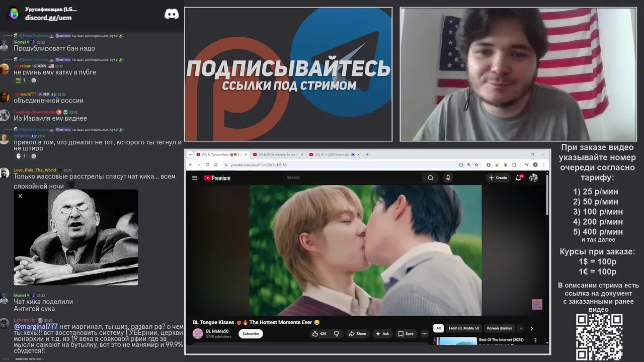Open options for Best Of The Internet video
This screenshot has height=362, width=644.
535,340
